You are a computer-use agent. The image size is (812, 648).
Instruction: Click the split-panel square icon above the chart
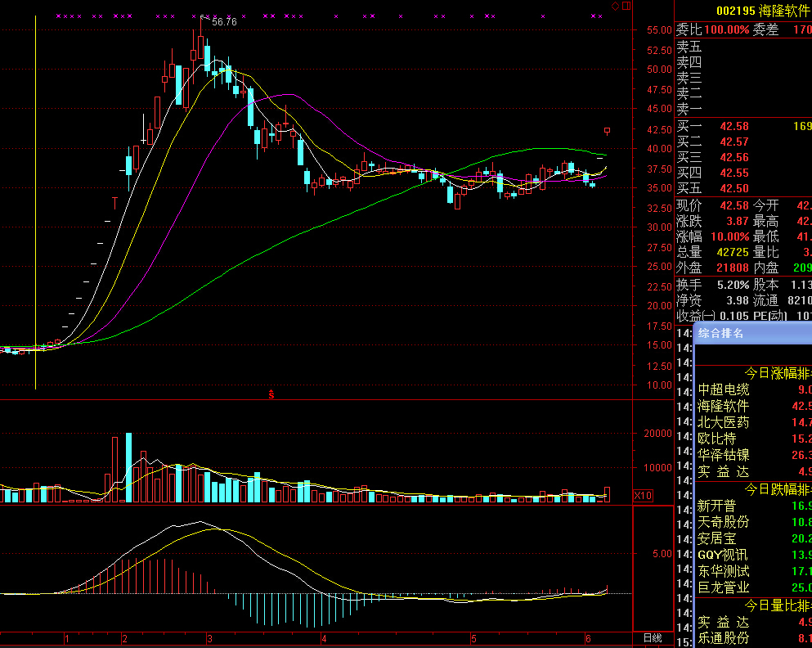tap(626, 7)
